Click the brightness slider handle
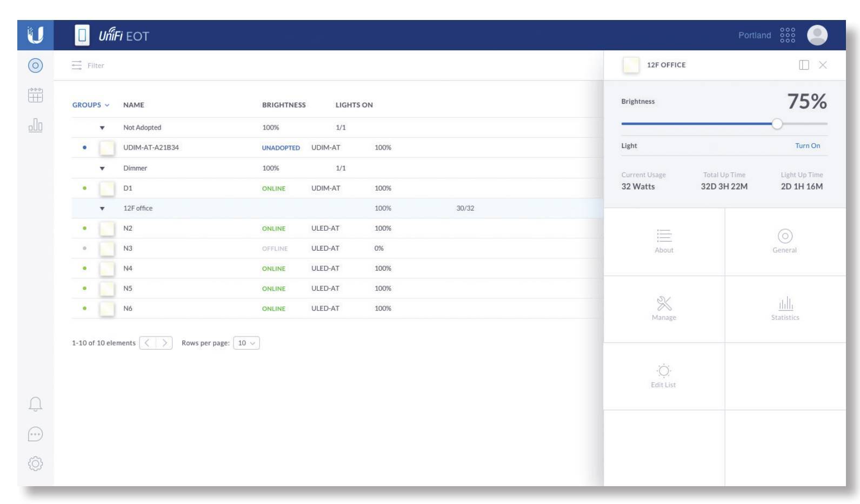 coord(777,124)
